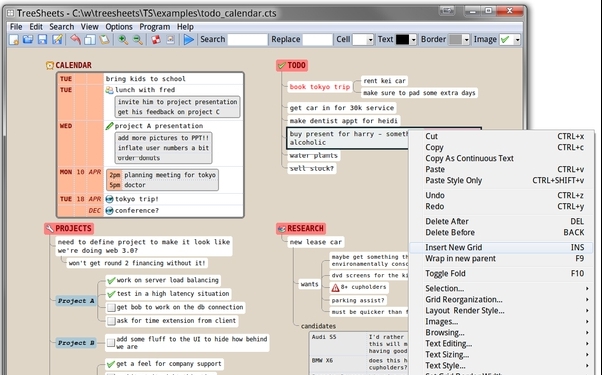Click the Zoom Out magnifier icon
This screenshot has width=604, height=375.
pyautogui.click(x=138, y=39)
